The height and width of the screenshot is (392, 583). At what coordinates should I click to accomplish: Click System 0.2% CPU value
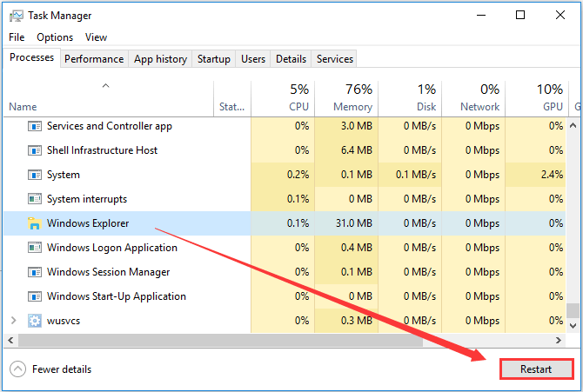pos(298,175)
